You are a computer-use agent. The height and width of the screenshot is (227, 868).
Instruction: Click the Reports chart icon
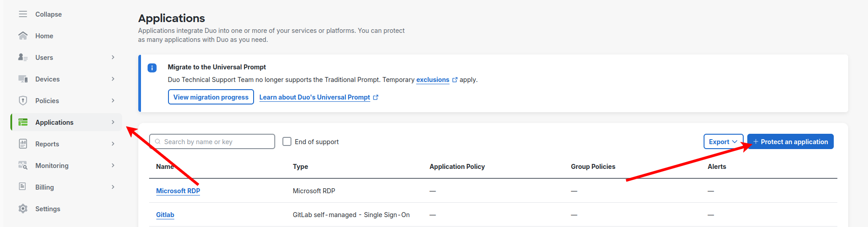click(23, 144)
